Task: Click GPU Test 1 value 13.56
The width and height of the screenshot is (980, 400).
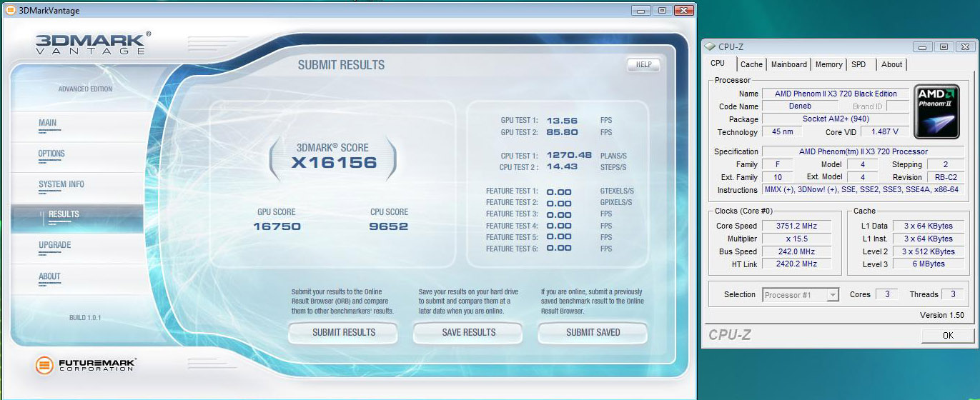Action: pyautogui.click(x=562, y=121)
